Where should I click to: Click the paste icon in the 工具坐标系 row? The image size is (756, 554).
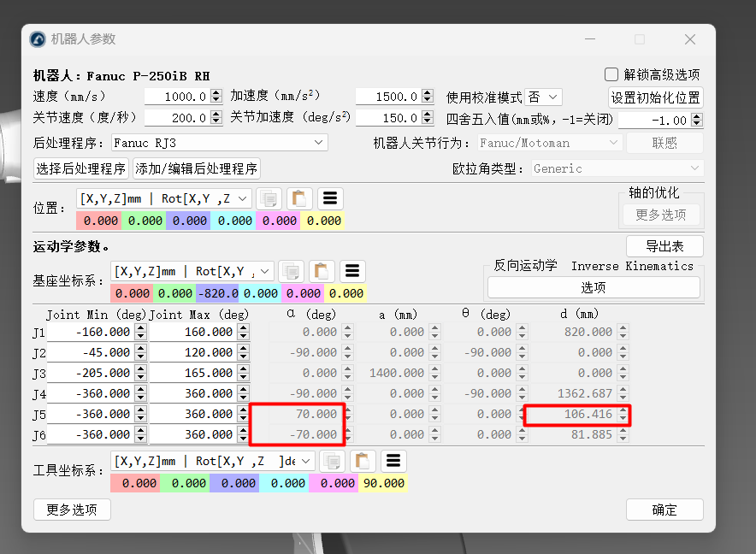point(363,461)
